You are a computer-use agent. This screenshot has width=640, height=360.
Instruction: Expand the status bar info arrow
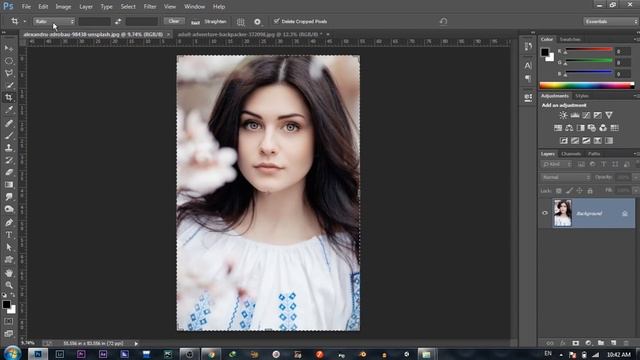click(x=136, y=343)
